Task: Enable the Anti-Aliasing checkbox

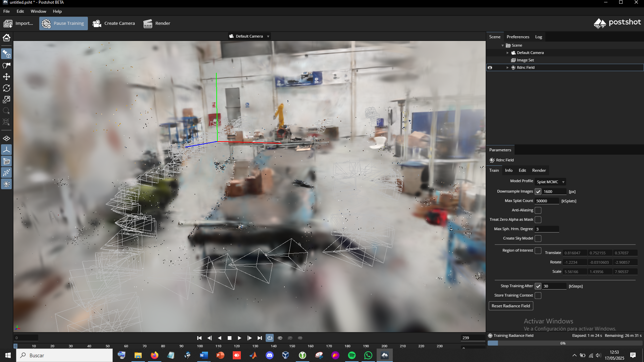Action: (538, 210)
